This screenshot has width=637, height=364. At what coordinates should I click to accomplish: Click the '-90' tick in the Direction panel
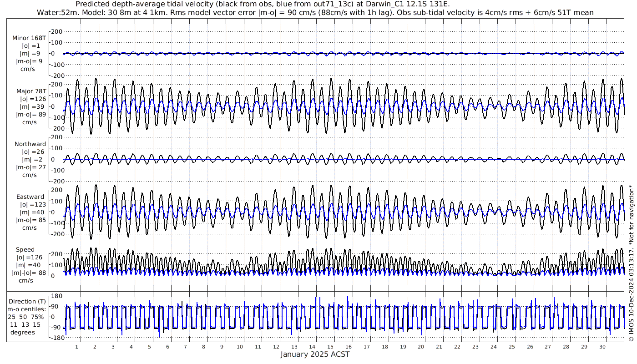(56, 328)
